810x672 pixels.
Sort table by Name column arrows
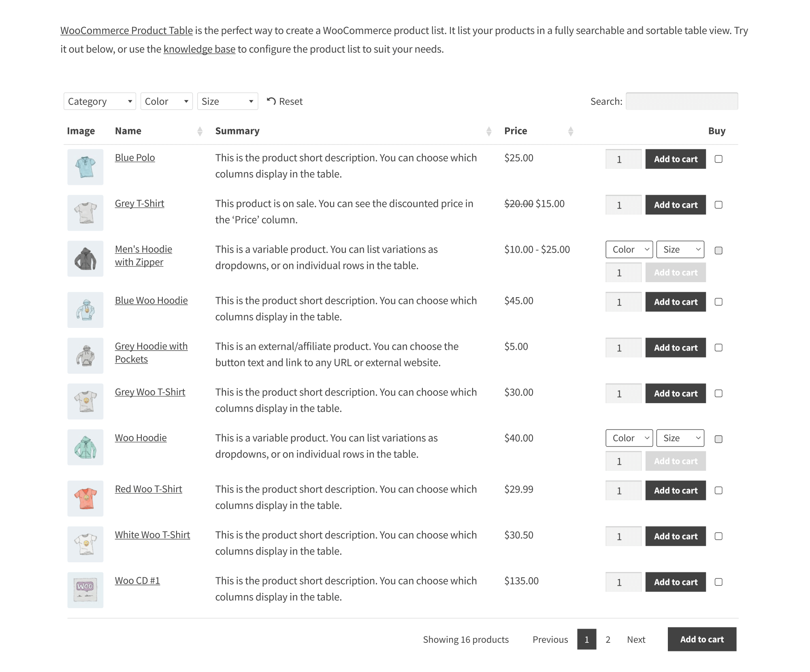[x=200, y=131]
